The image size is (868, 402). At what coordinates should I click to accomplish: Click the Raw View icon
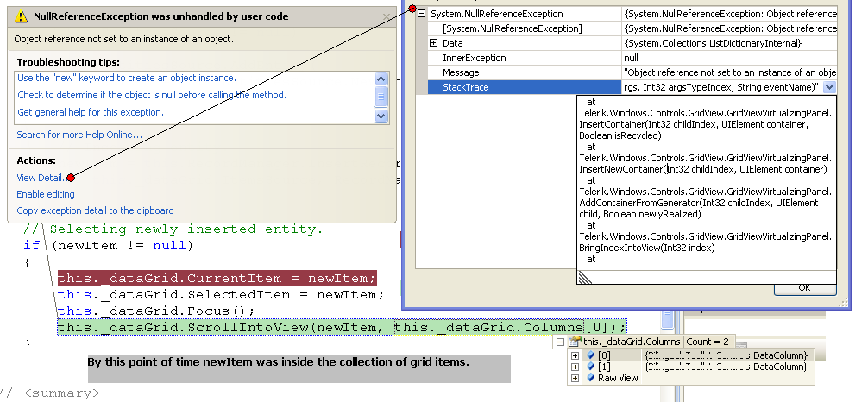pyautogui.click(x=591, y=378)
